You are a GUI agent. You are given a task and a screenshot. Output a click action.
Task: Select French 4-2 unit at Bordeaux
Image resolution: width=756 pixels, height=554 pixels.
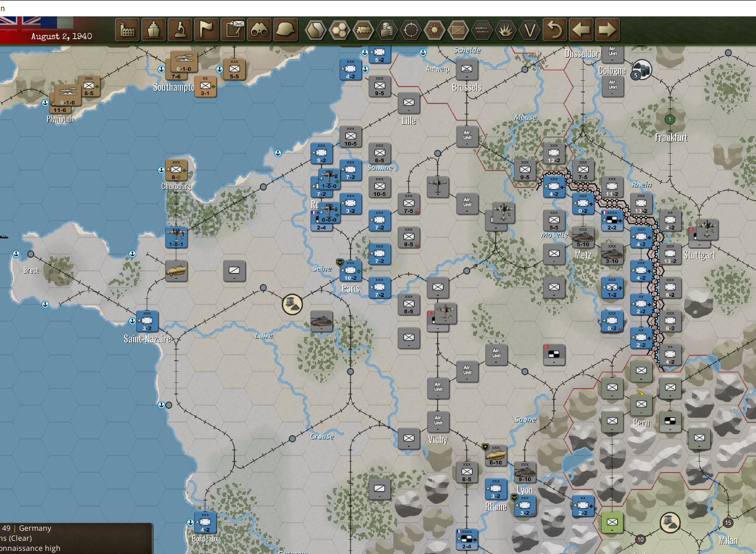click(205, 523)
